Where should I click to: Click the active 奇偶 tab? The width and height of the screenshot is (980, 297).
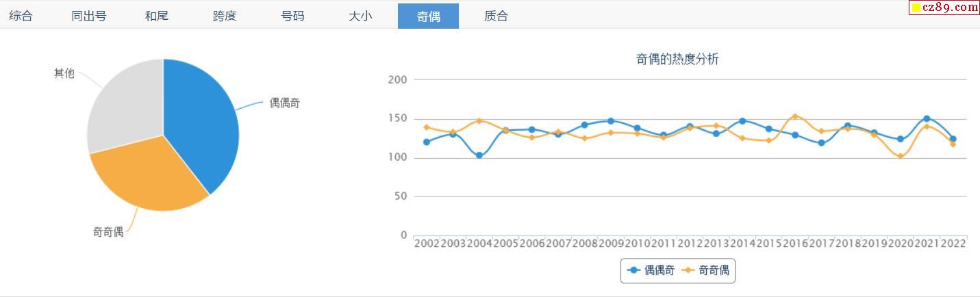pyautogui.click(x=428, y=16)
